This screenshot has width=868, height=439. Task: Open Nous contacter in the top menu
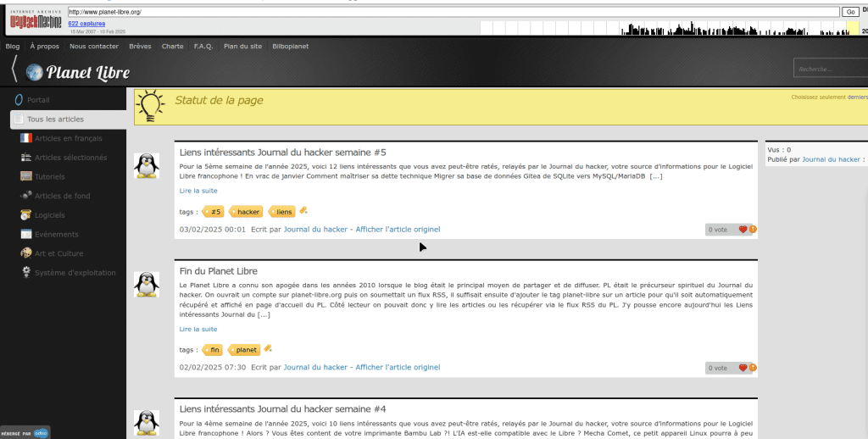(94, 47)
